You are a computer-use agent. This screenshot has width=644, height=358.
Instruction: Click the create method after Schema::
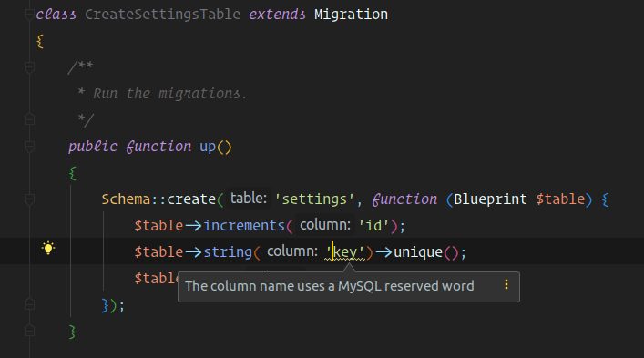[x=191, y=199]
